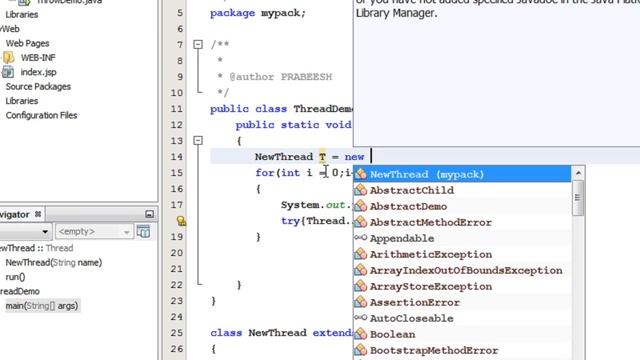Select Libraries node above Web Pages
The height and width of the screenshot is (360, 640).
click(22, 15)
